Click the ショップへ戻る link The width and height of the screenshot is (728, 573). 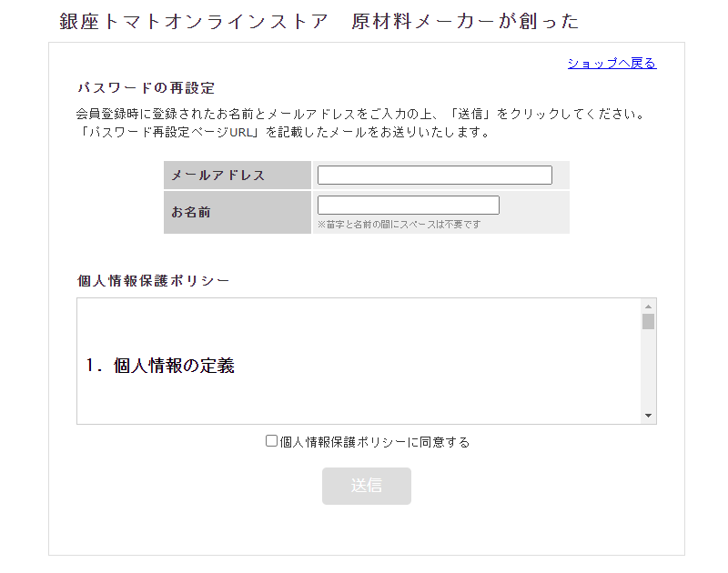point(611,63)
